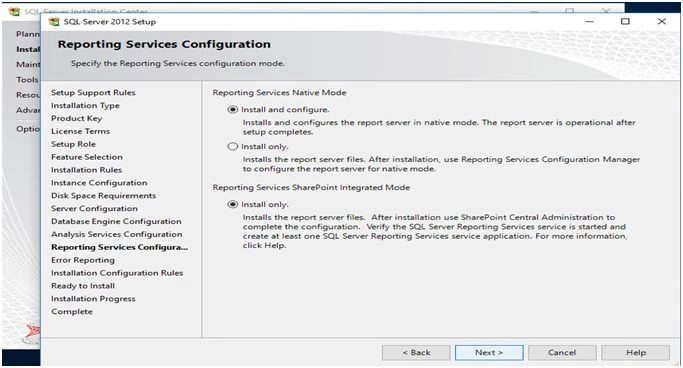The height and width of the screenshot is (368, 683).
Task: Open Planning page in Installation Center window
Action: tap(28, 34)
